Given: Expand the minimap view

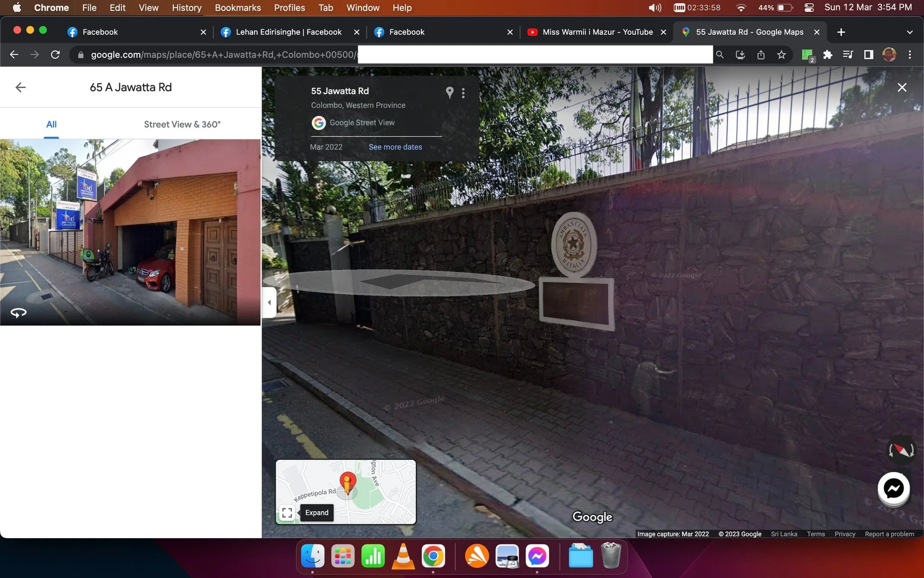Looking at the screenshot, I should point(287,513).
